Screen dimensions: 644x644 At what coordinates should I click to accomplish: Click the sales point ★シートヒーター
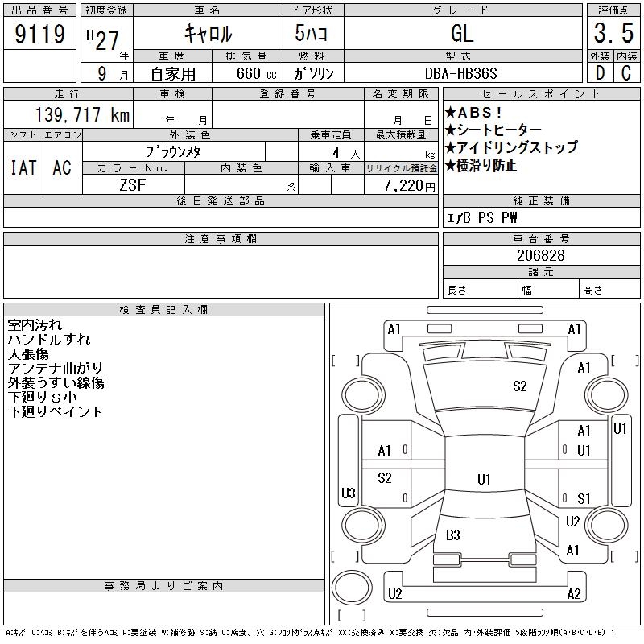pyautogui.click(x=493, y=130)
